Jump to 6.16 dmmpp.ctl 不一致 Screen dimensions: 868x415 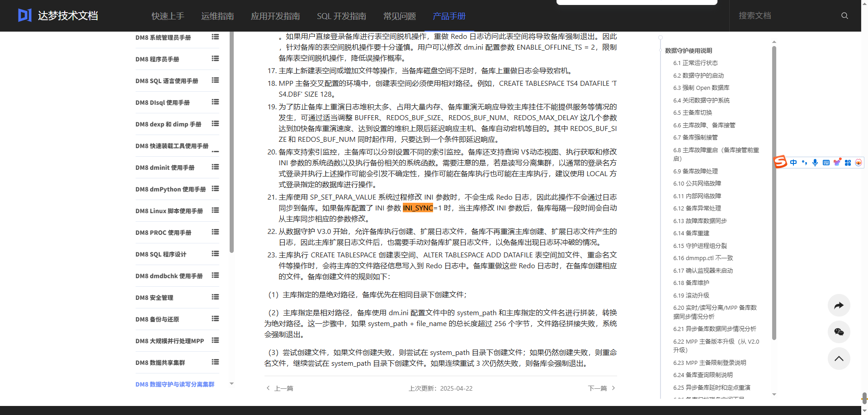703,258
